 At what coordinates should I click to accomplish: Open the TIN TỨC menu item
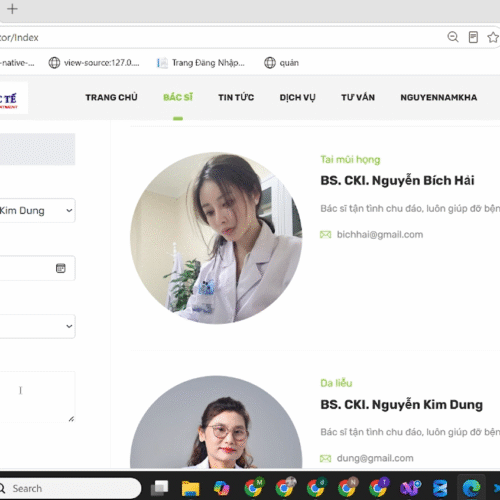click(236, 97)
